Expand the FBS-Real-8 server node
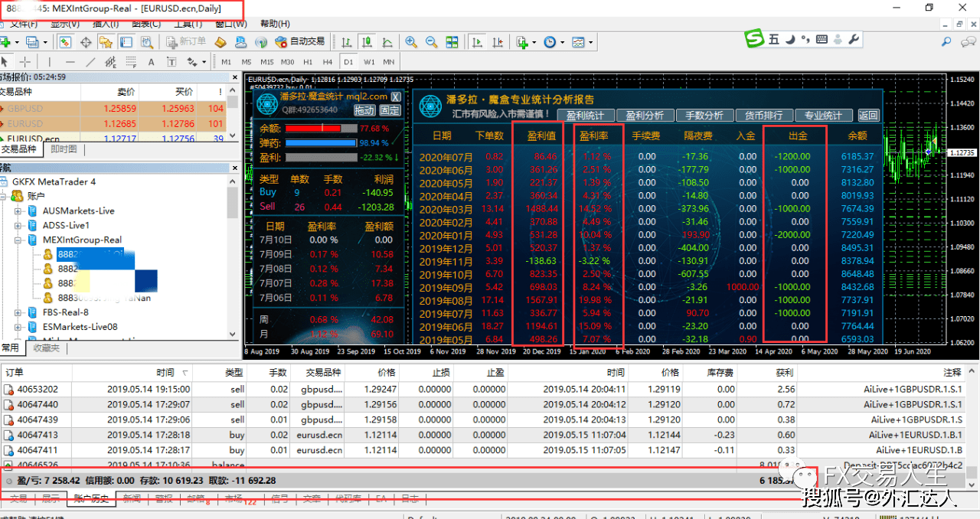This screenshot has width=980, height=519. click(18, 312)
